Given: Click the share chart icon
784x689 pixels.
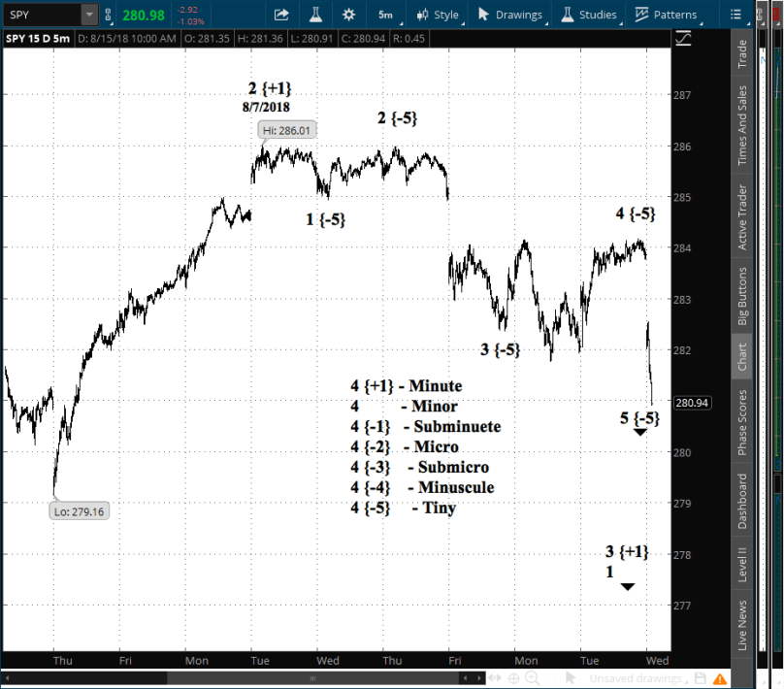Looking at the screenshot, I should coord(281,15).
